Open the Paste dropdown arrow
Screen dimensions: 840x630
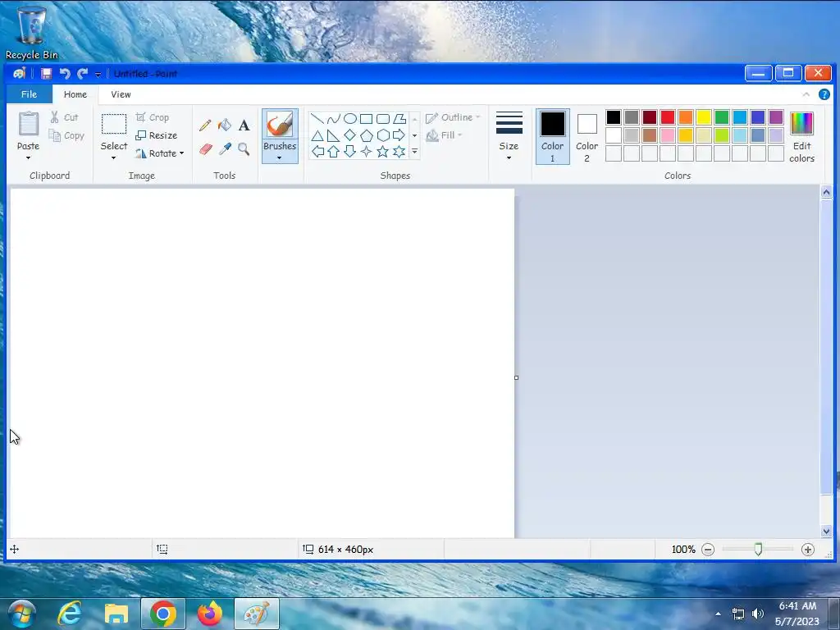coord(28,158)
